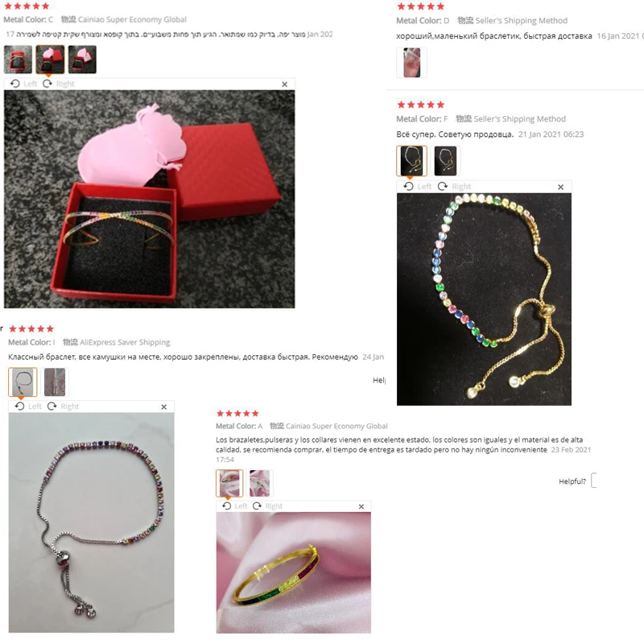Rotate the yellow bangle photo right
The image size is (644, 644).
[267, 506]
